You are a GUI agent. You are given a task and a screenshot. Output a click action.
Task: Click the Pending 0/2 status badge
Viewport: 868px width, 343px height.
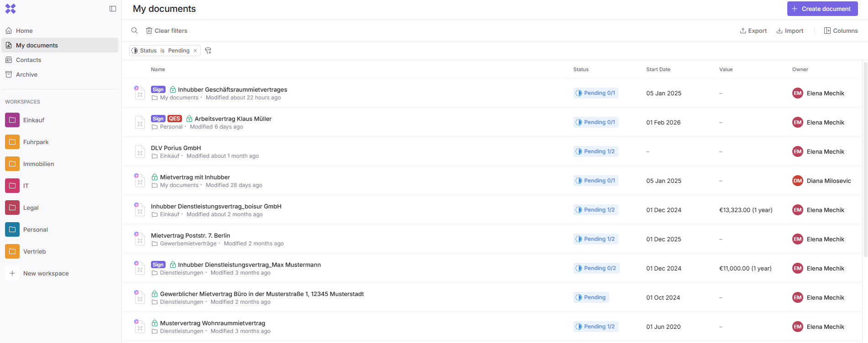coord(596,268)
